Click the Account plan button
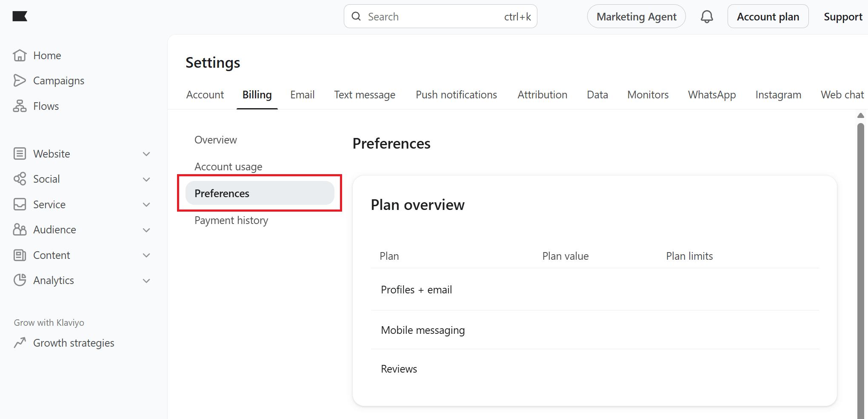This screenshot has height=419, width=868. tap(768, 17)
